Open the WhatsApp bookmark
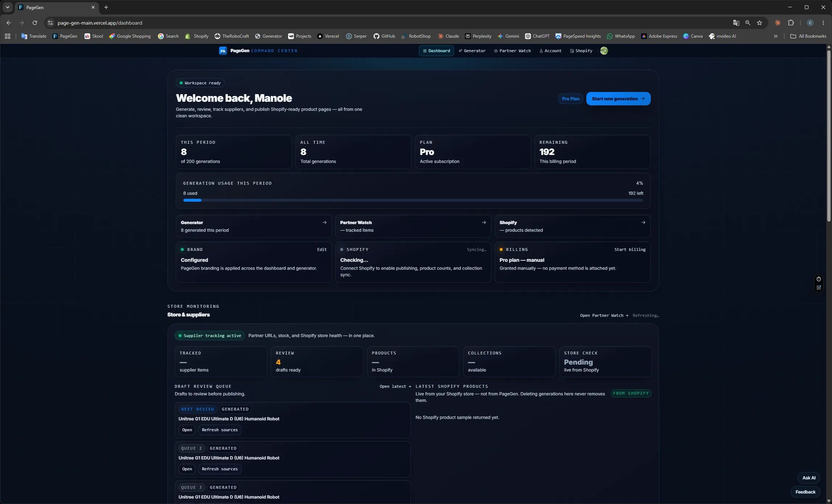832x504 pixels. [621, 36]
